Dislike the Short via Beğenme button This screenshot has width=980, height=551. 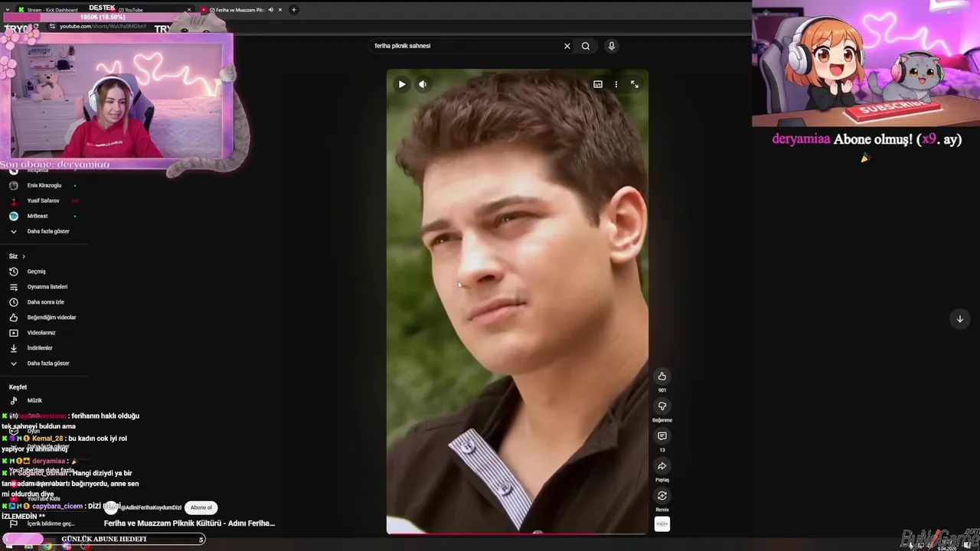click(662, 406)
